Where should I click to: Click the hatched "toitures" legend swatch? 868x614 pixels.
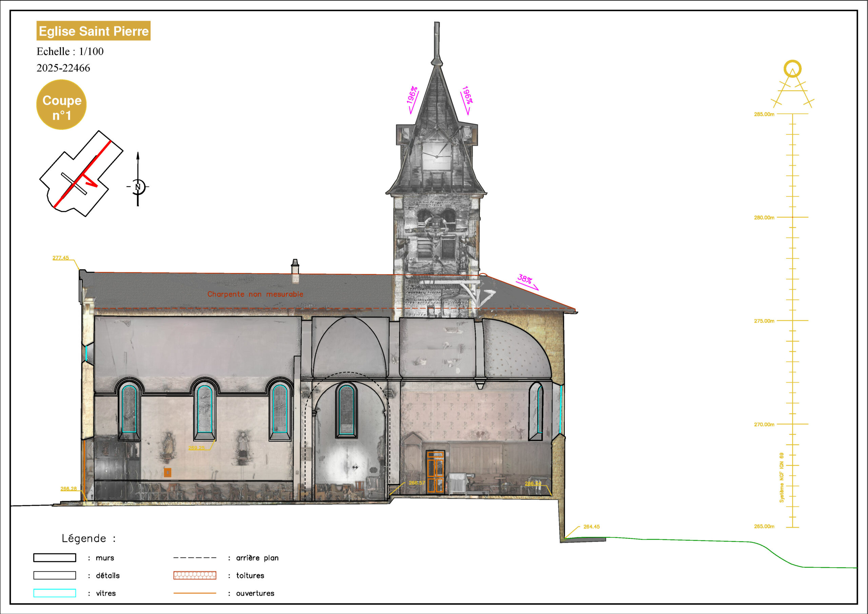click(195, 575)
